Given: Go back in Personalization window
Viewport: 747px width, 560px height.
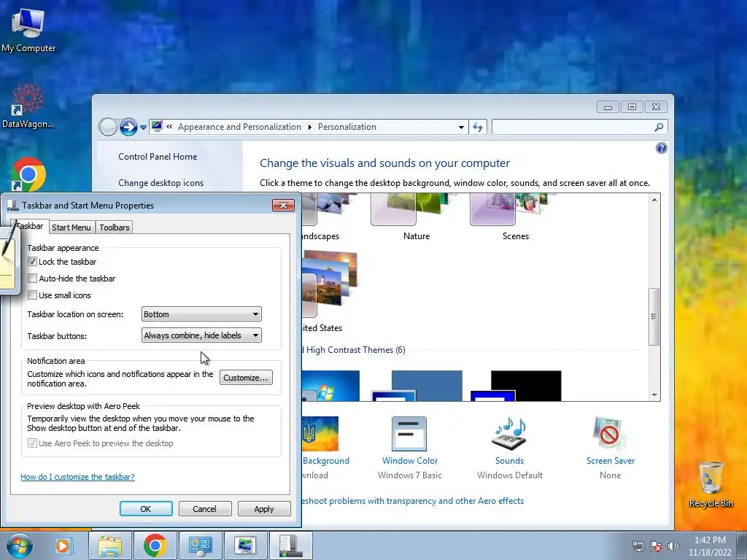Looking at the screenshot, I should (x=108, y=127).
